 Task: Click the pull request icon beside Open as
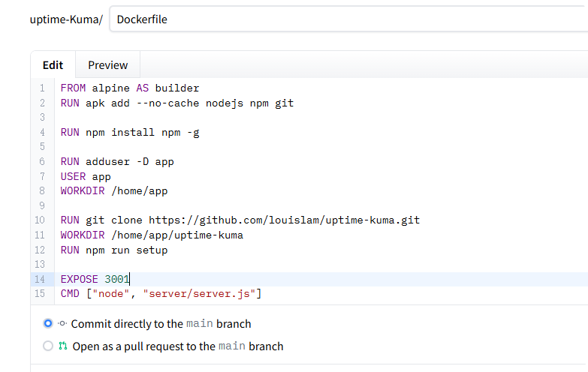63,346
